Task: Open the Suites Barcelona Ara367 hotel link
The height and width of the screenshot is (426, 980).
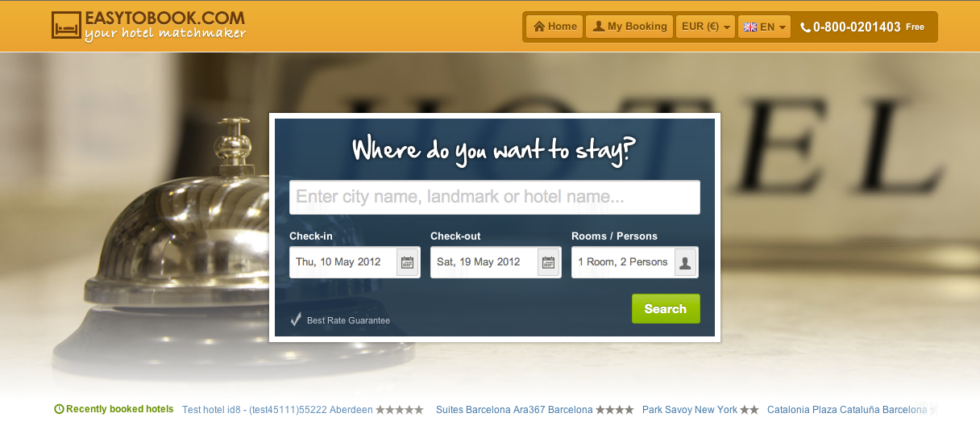Action: coord(514,410)
